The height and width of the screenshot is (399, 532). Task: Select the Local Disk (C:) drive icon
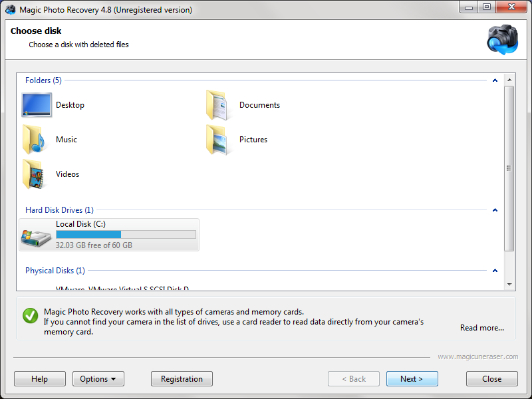coord(36,235)
